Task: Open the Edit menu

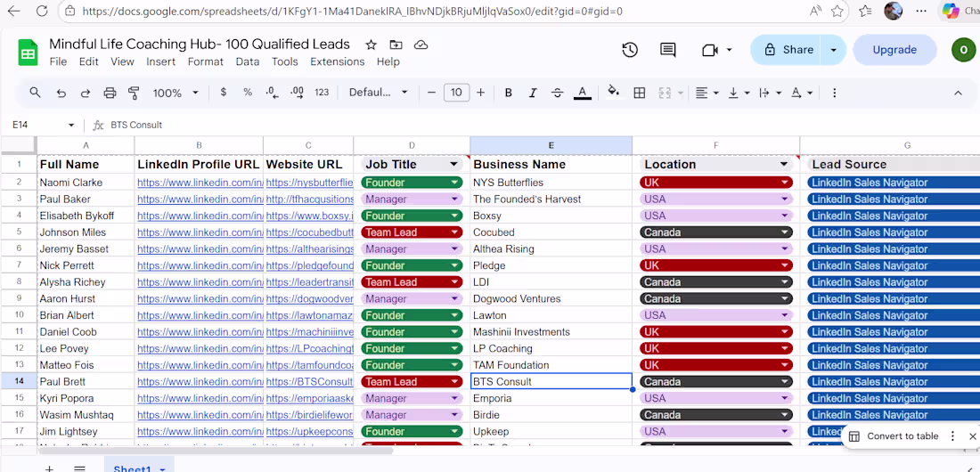Action: (89, 61)
